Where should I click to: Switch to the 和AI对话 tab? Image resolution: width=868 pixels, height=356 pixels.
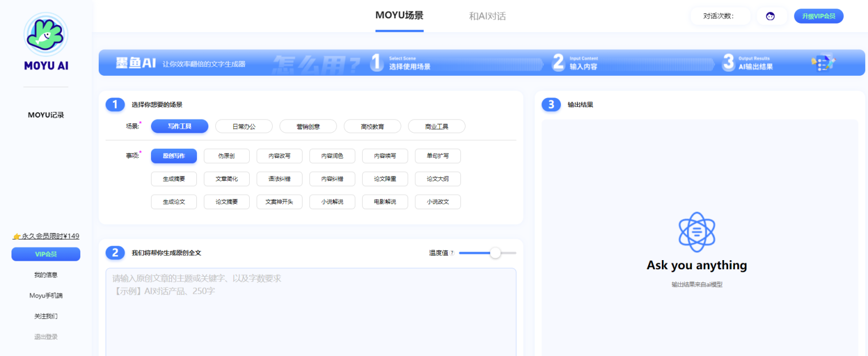pos(487,16)
